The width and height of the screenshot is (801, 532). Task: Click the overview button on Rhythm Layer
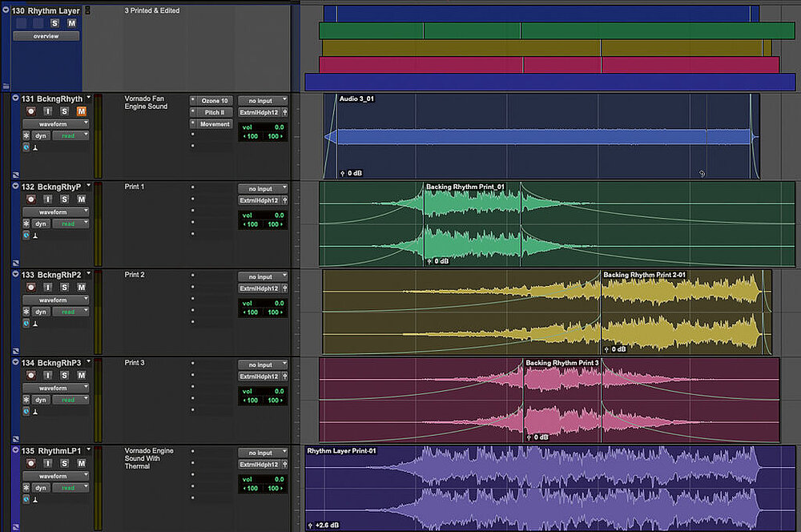pyautogui.click(x=46, y=36)
